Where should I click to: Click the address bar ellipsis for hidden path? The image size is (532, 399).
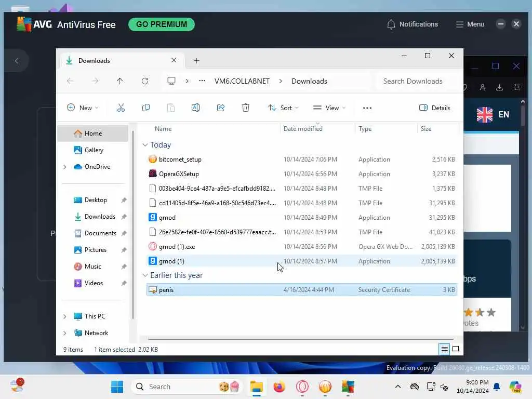point(202,81)
